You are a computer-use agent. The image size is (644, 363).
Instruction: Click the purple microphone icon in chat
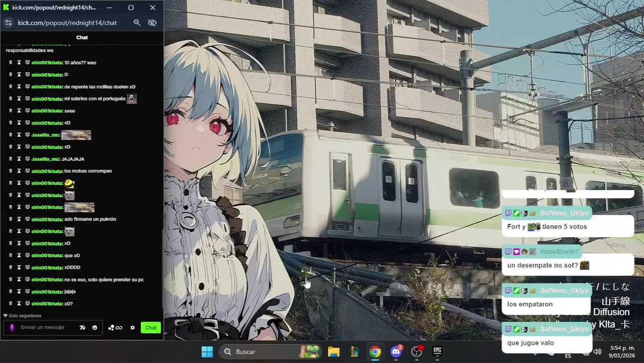12,328
